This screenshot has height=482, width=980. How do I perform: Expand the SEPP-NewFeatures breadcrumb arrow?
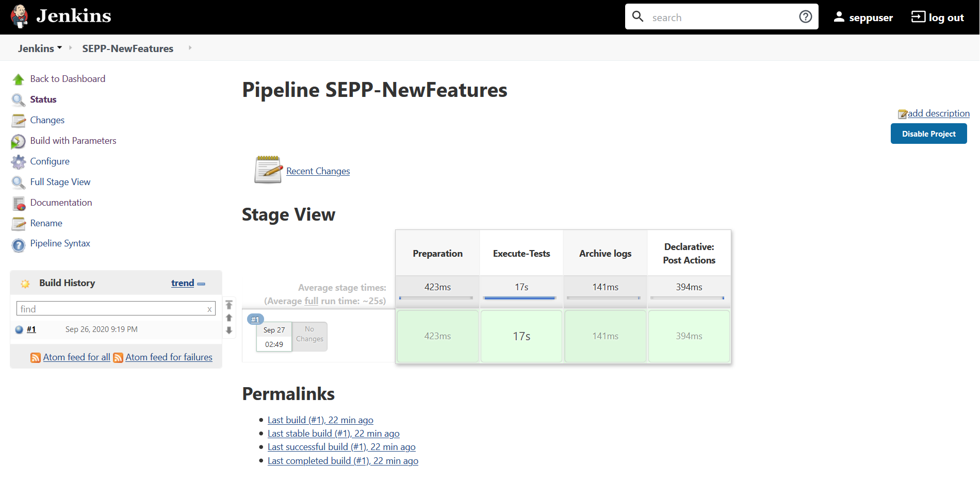pos(190,48)
